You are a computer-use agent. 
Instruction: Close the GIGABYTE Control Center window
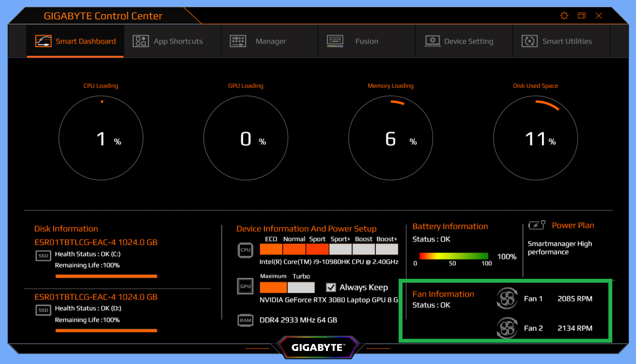coord(599,15)
